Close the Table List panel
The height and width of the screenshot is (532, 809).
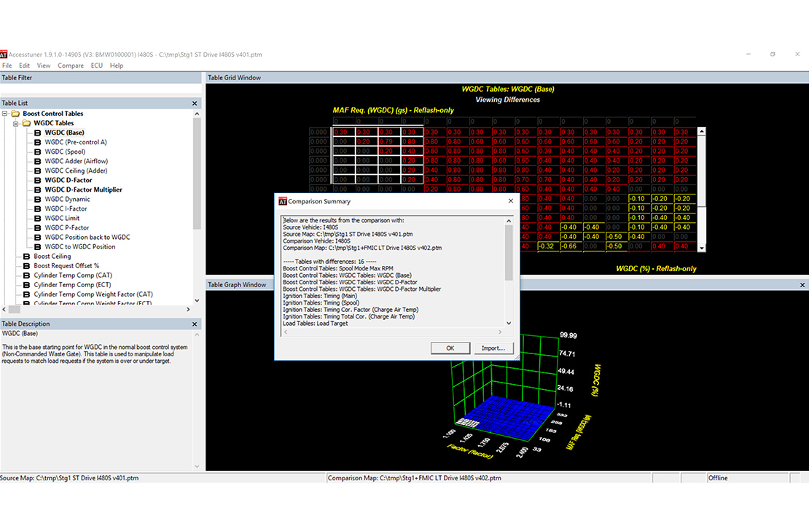pyautogui.click(x=195, y=103)
